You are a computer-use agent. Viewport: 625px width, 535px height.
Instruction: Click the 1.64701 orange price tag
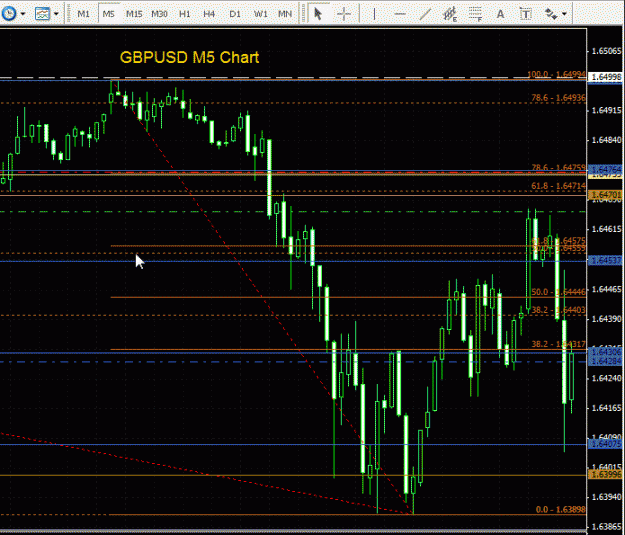606,195
